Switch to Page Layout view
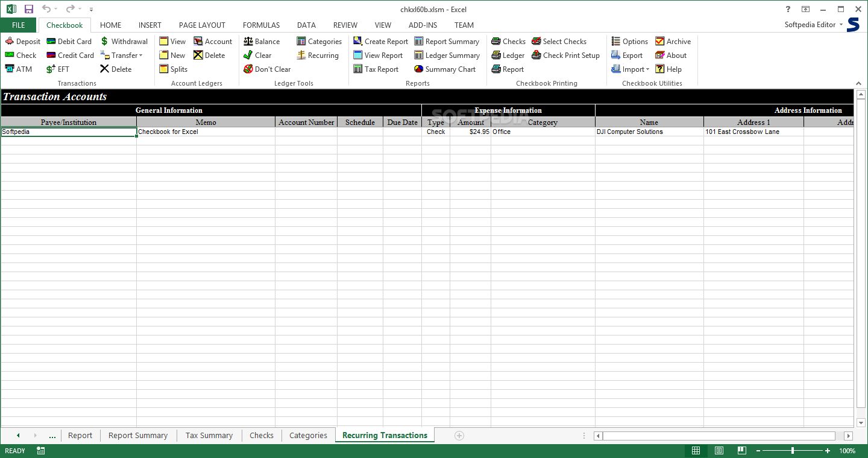The height and width of the screenshot is (458, 868). tap(719, 451)
